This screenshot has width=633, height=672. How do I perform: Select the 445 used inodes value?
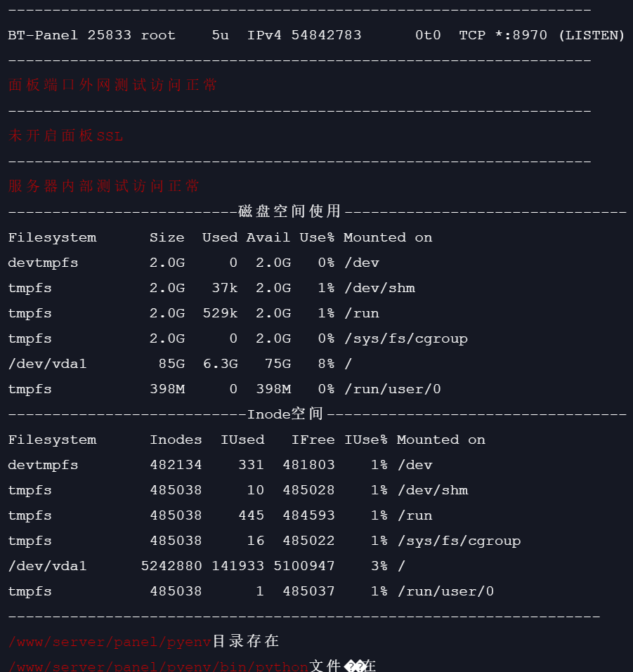pyautogui.click(x=251, y=515)
